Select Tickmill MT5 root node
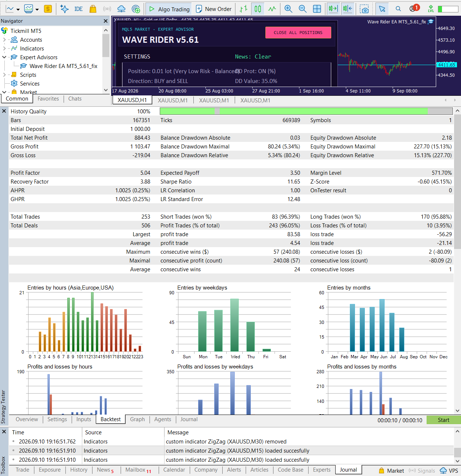461x476 pixels. tap(26, 31)
